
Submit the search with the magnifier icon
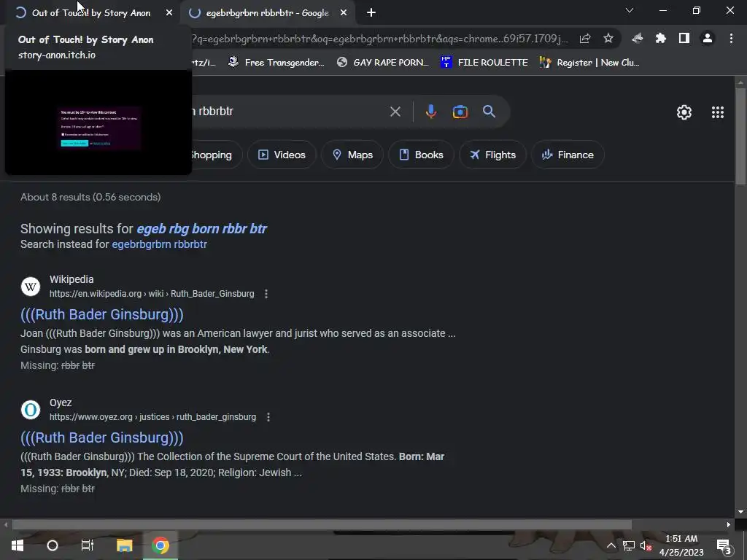(489, 112)
